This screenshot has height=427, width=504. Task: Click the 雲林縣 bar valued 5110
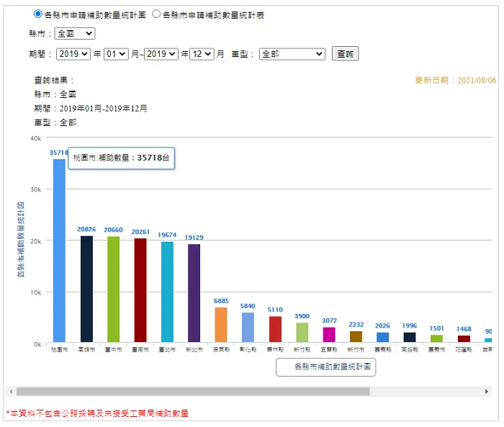tap(275, 329)
